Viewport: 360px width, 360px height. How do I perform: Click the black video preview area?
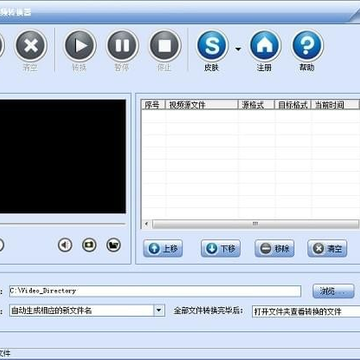(x=63, y=156)
